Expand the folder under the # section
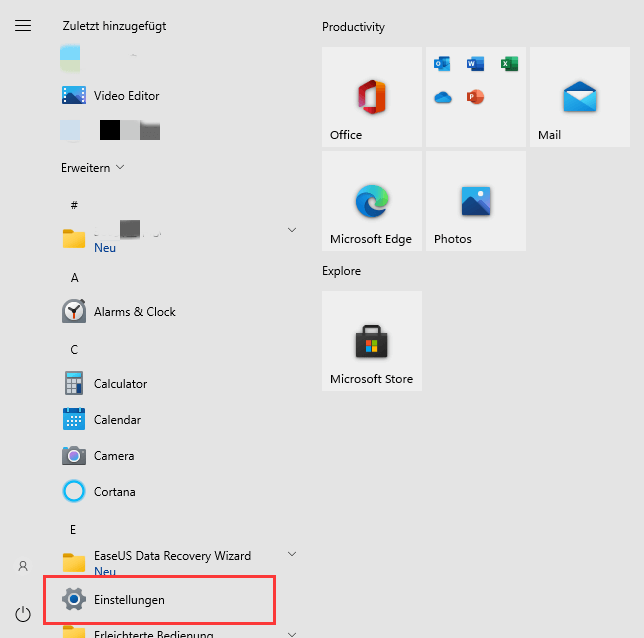Viewport: 644px width, 638px height. click(x=292, y=230)
